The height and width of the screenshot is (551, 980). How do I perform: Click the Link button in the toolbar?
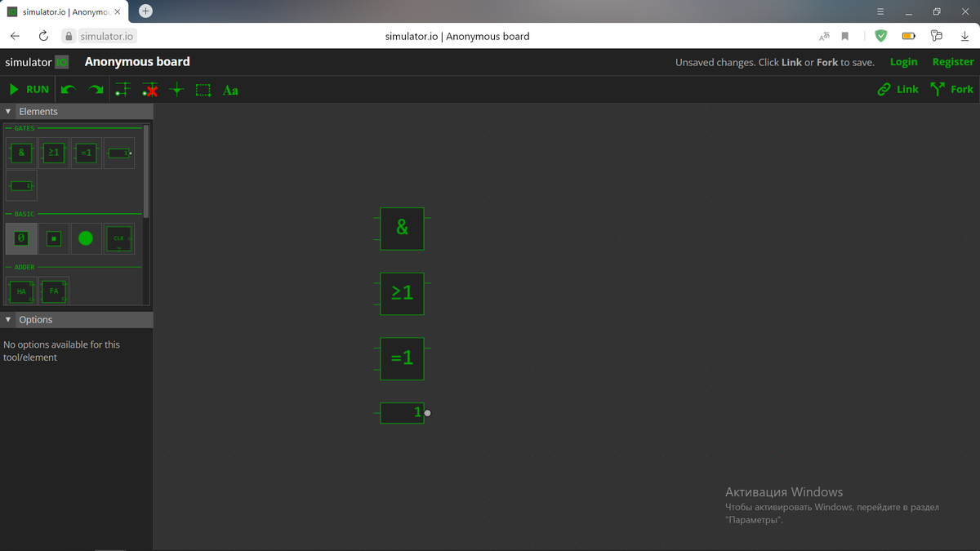[898, 90]
